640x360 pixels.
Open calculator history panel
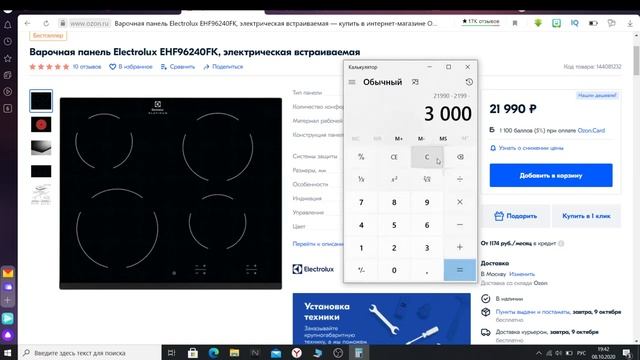pyautogui.click(x=469, y=82)
